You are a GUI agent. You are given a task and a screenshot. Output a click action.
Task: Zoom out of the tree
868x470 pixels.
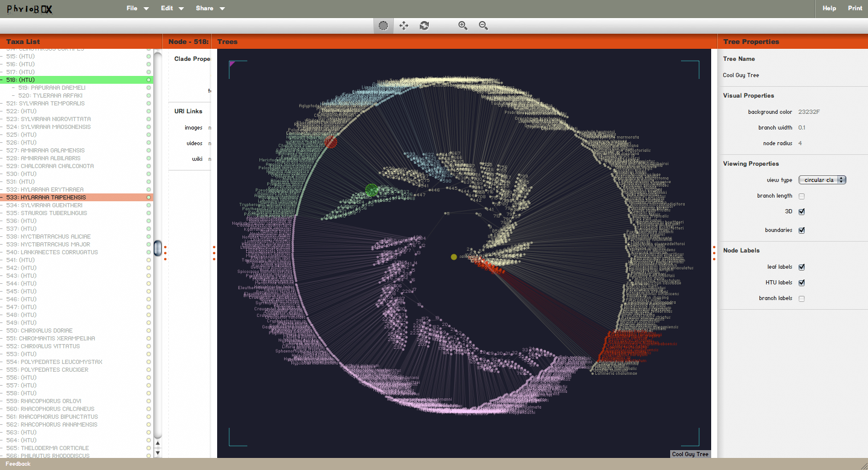click(x=483, y=25)
